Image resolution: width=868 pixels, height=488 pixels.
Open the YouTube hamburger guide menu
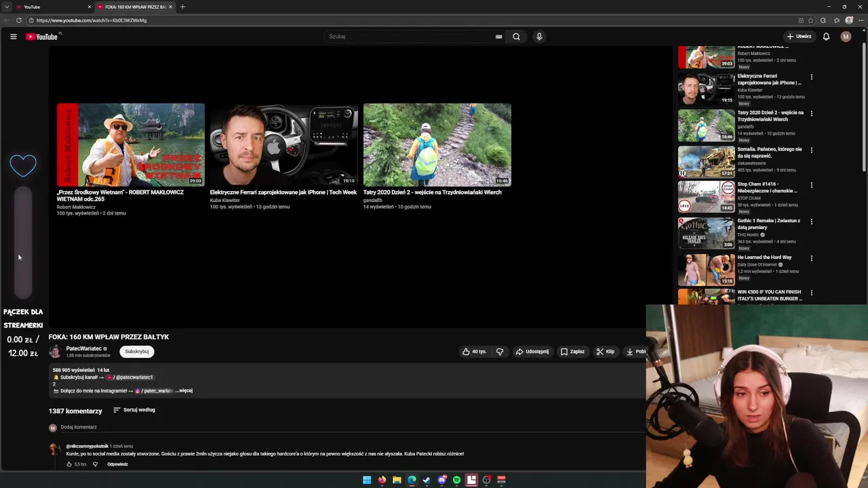14,37
